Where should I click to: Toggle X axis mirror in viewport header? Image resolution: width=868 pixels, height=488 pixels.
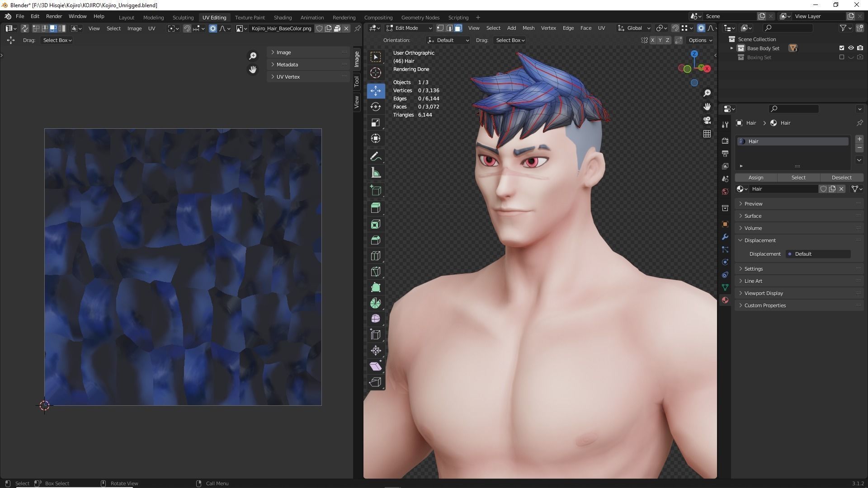(652, 40)
